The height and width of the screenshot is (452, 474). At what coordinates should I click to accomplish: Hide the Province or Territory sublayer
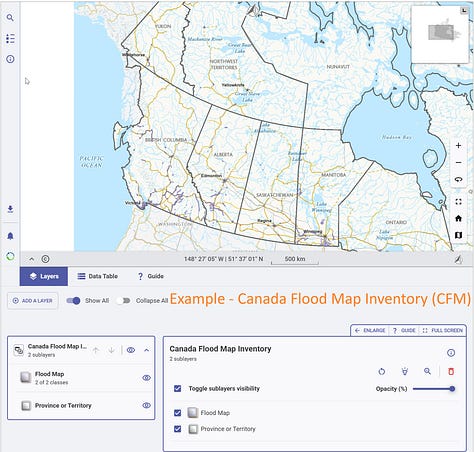(146, 405)
